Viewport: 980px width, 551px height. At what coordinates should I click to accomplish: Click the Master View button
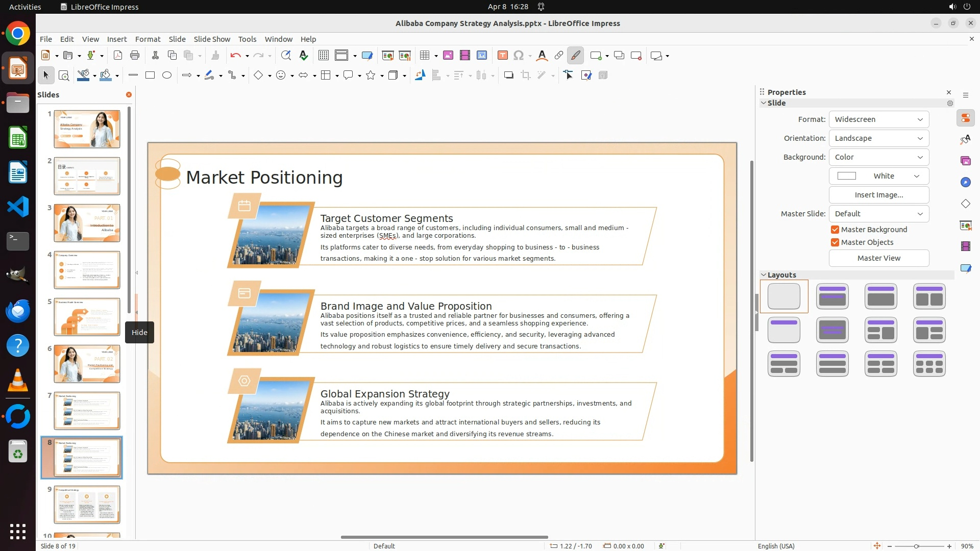878,258
